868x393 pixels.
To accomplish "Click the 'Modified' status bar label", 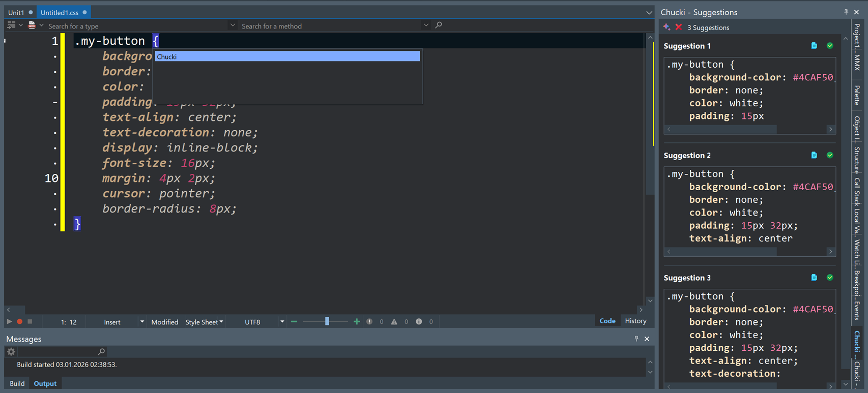I will click(x=164, y=322).
